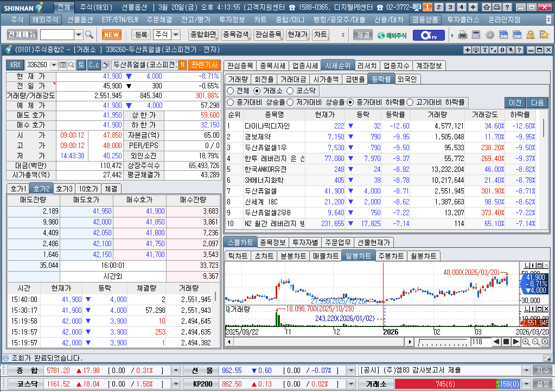
Task: Click the C,c button near stock code
Action: 94,65
